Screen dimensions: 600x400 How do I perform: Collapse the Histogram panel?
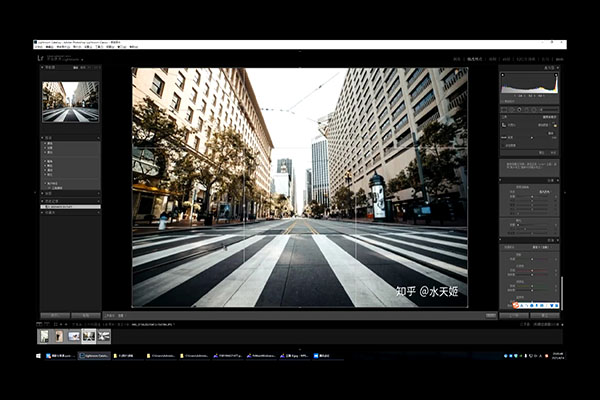click(558, 68)
